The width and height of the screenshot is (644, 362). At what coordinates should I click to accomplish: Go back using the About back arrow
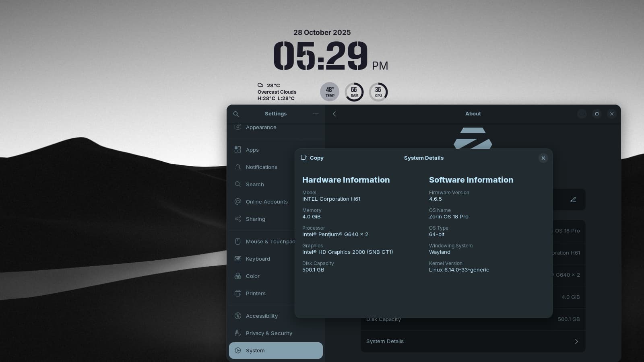(334, 114)
